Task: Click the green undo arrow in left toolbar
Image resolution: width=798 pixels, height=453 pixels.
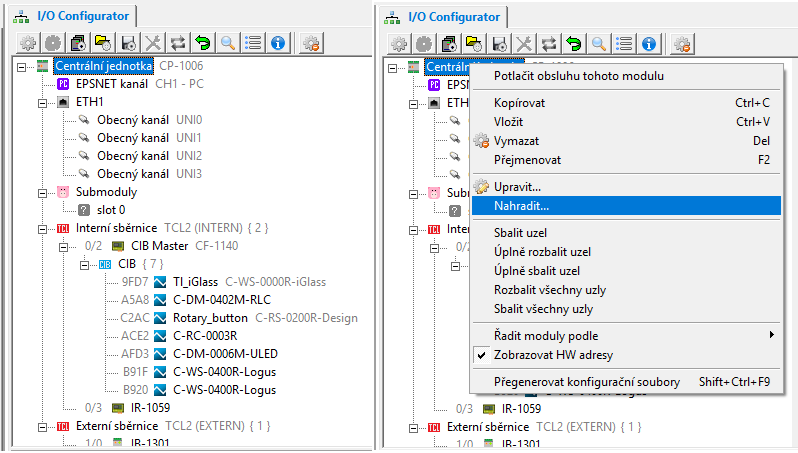Action: (203, 43)
